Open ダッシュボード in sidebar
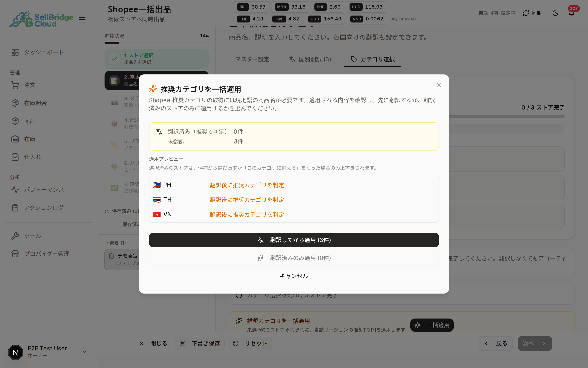 coord(49,52)
